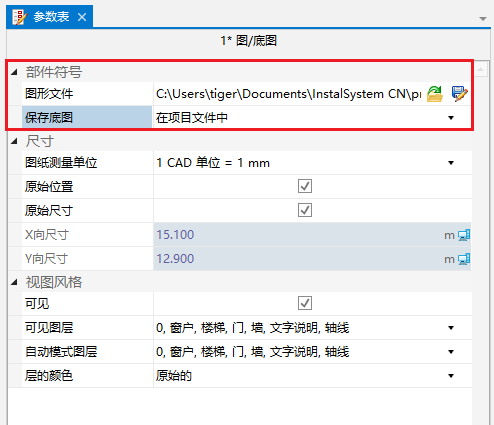Open the 保存底图 dropdown
The width and height of the screenshot is (494, 425).
pyautogui.click(x=451, y=118)
